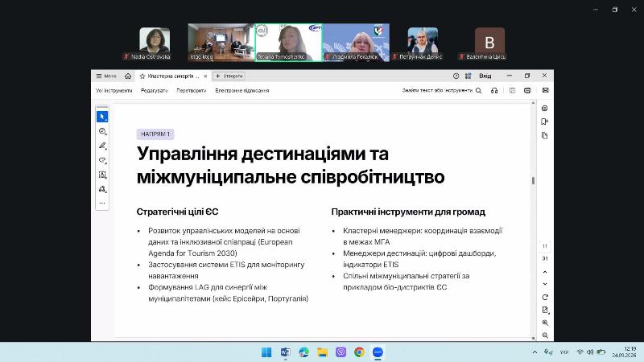Go to the Acrobat Home icon
644x362 pixels.
128,76
